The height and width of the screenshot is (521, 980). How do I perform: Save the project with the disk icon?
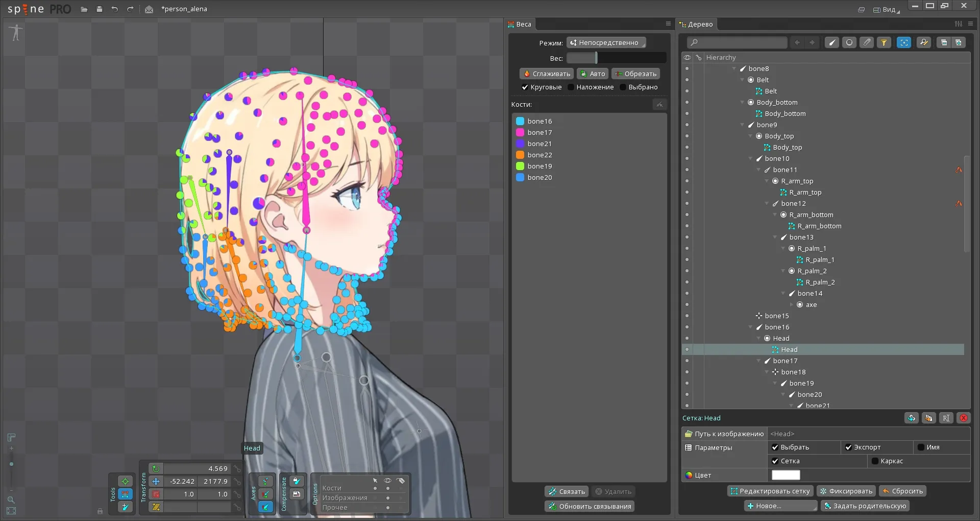[100, 9]
